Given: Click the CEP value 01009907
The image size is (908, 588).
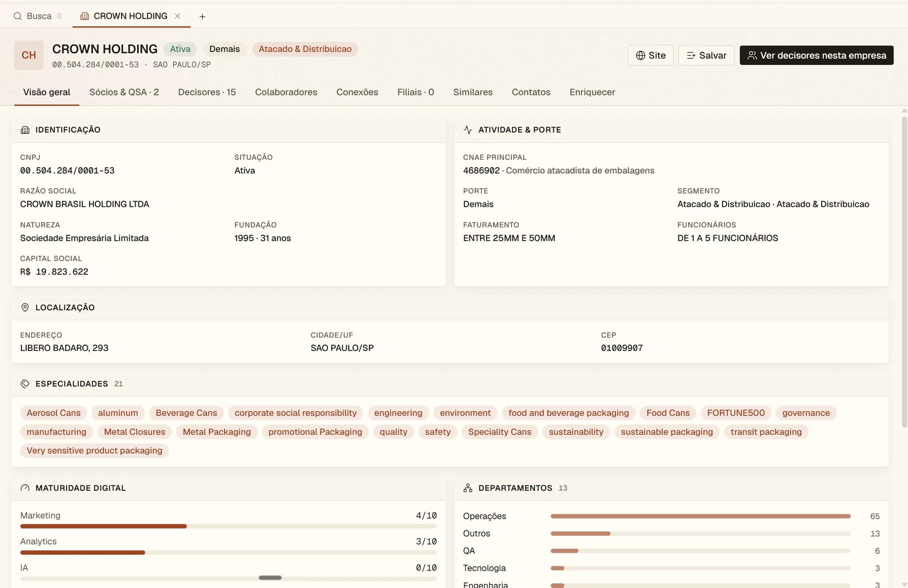Looking at the screenshot, I should [x=622, y=348].
